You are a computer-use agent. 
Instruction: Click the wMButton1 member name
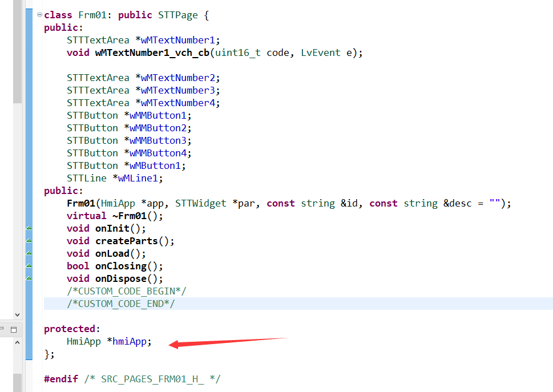point(155,165)
